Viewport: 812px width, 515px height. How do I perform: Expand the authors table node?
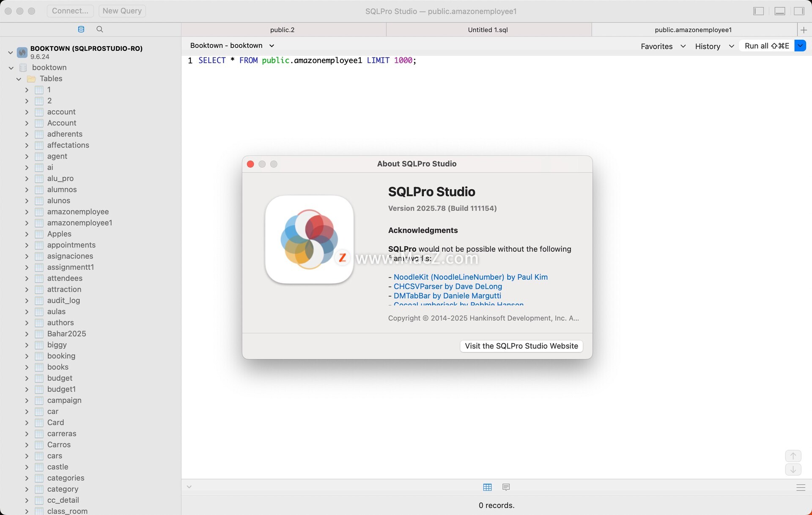(27, 323)
